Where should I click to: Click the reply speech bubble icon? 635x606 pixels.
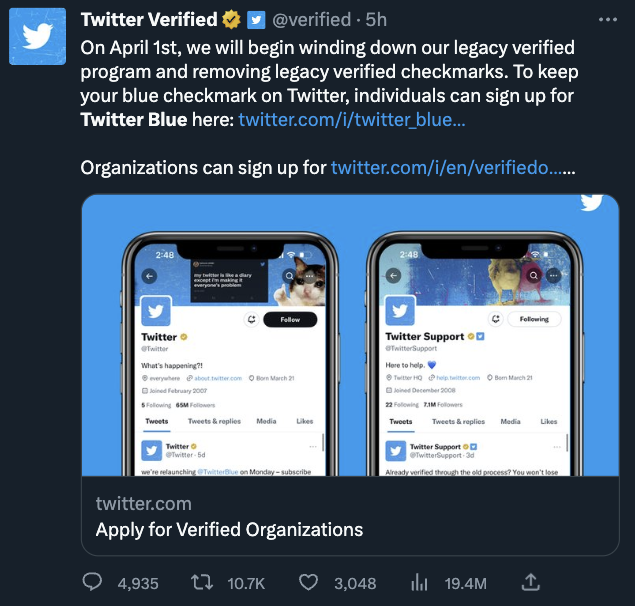pyautogui.click(x=92, y=582)
